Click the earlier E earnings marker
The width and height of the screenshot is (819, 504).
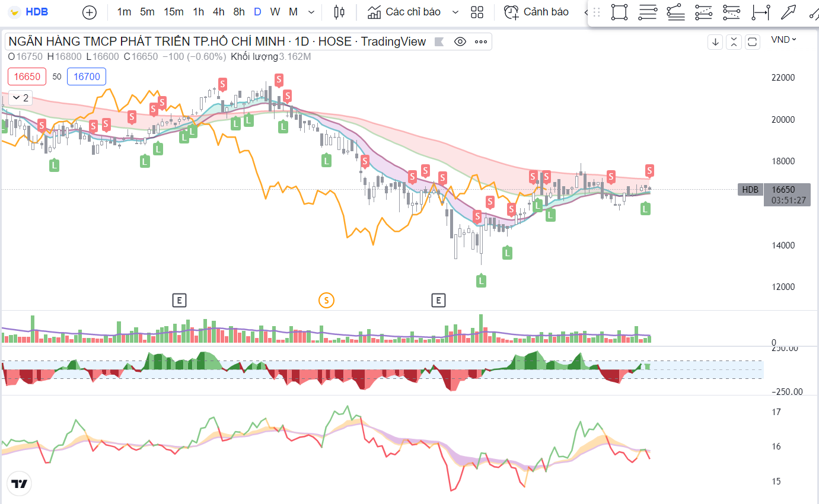(x=179, y=300)
